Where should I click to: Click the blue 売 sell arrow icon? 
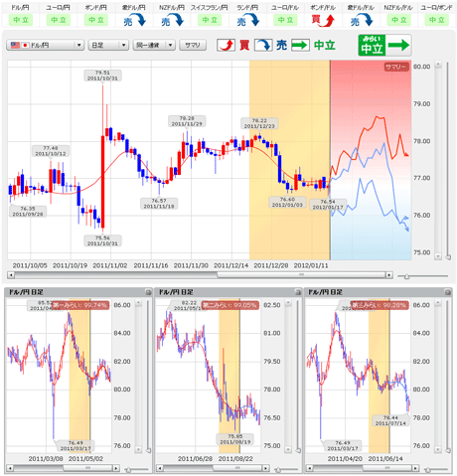(x=263, y=45)
